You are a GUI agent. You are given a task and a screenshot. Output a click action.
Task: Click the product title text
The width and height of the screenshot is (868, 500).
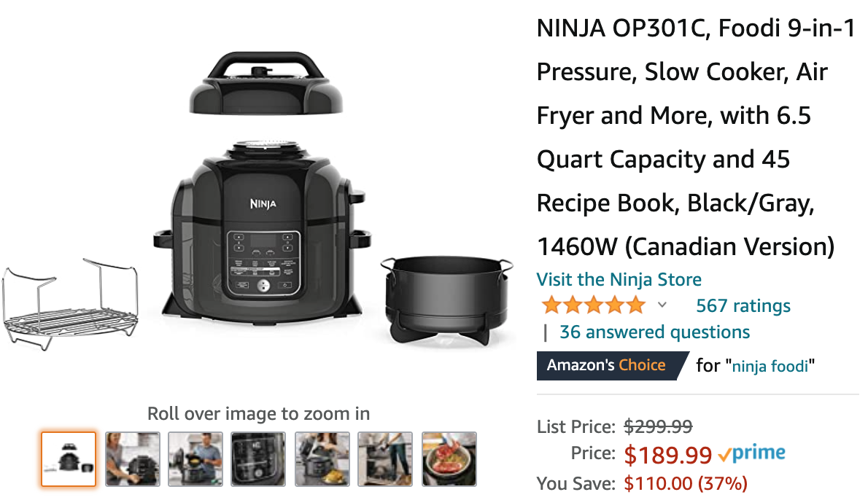[697, 137]
